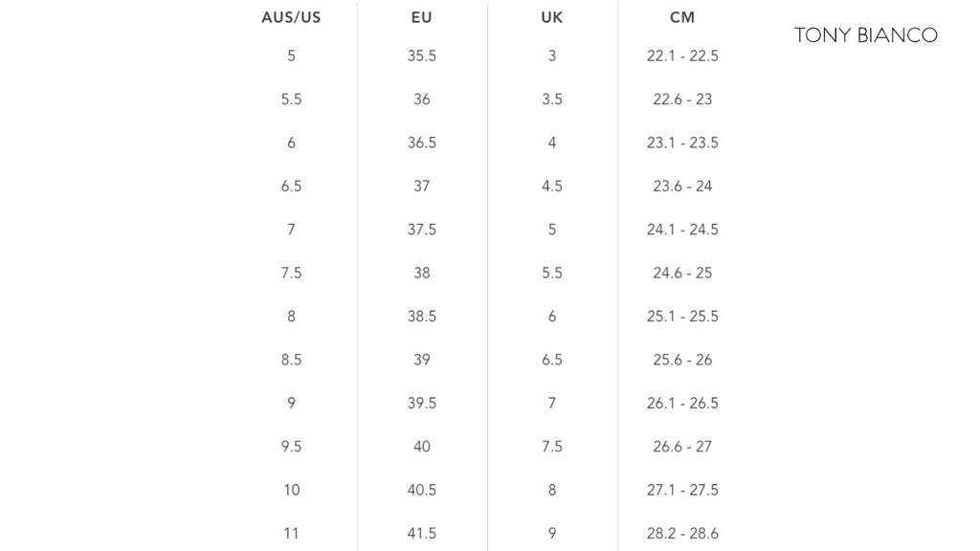Screen dimensions: 980x551
Task: Select UK size 4.5 cell
Action: coord(552,187)
